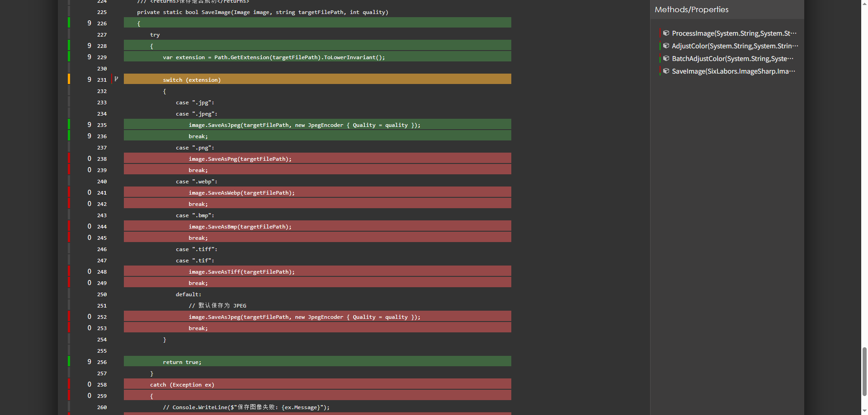
Task: Navigate to the SaveImage method link
Action: click(733, 71)
